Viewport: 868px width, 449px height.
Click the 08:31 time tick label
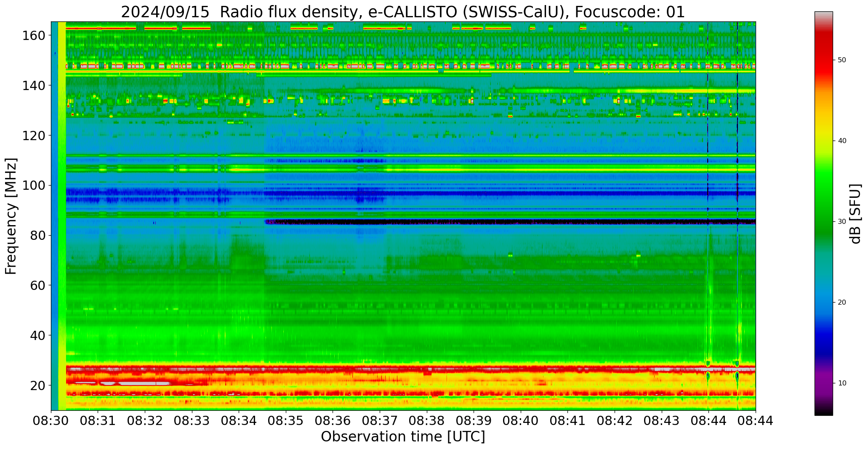98,421
